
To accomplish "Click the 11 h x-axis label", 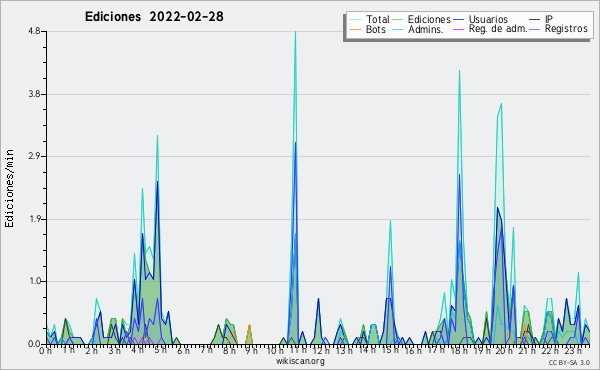I will coord(297,350).
